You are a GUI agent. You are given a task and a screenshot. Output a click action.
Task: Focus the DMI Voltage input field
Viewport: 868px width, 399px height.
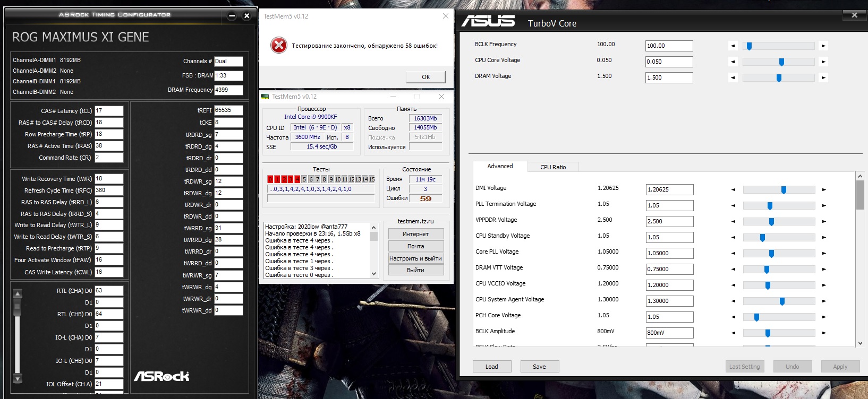coord(670,189)
